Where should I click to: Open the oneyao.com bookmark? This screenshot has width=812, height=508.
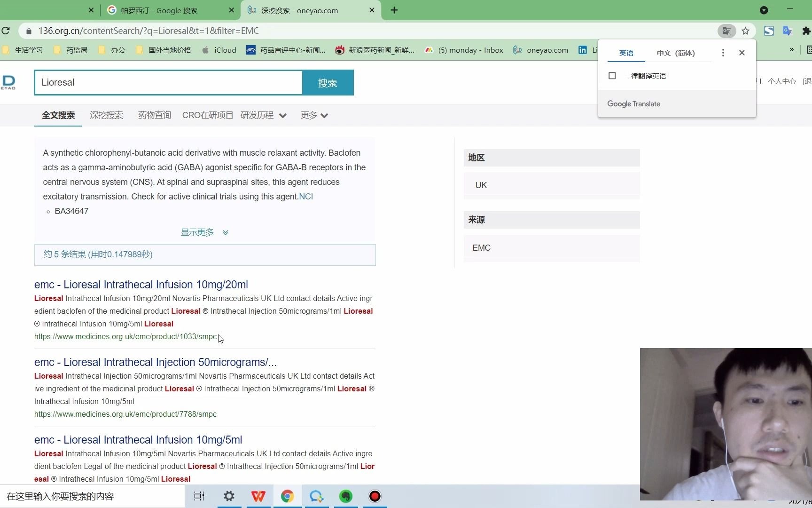(x=540, y=50)
